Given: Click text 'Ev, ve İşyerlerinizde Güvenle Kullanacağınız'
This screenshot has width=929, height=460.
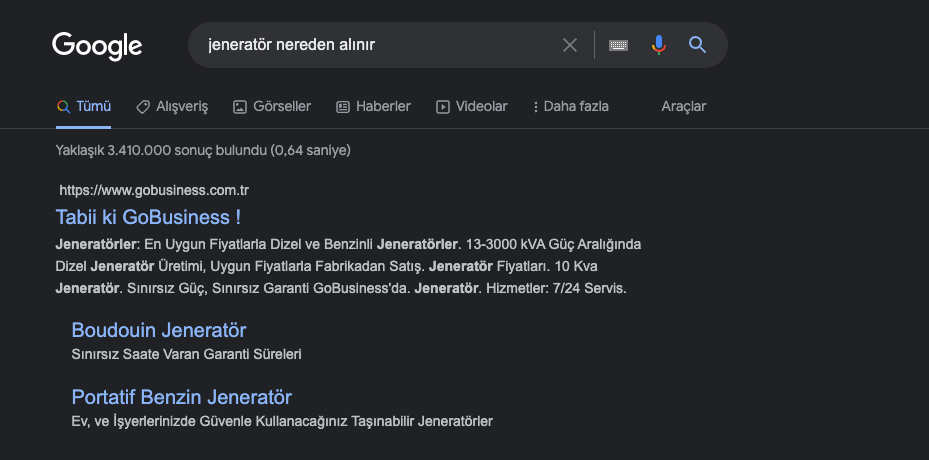Looking at the screenshot, I should tap(210, 421).
